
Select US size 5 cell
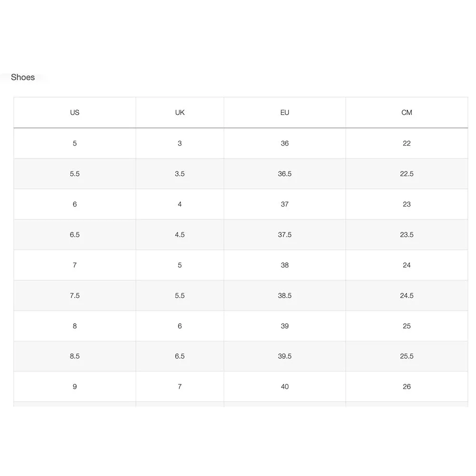click(75, 143)
